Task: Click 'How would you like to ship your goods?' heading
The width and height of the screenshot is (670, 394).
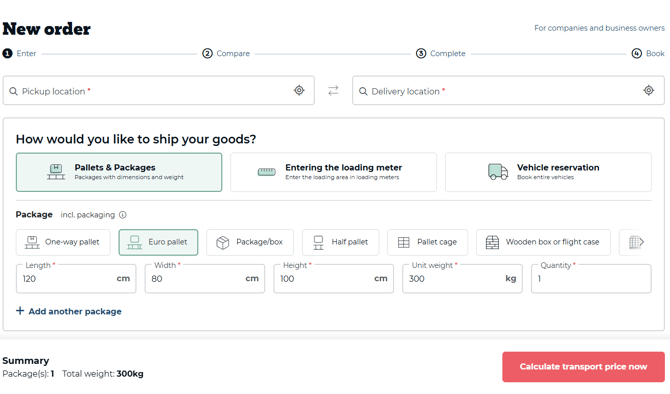Action: pos(136,139)
